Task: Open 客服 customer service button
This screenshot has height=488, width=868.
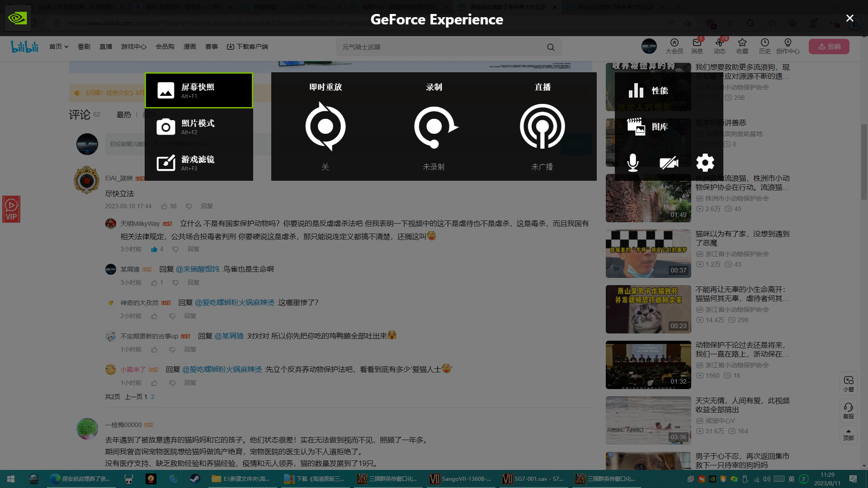Action: [849, 411]
